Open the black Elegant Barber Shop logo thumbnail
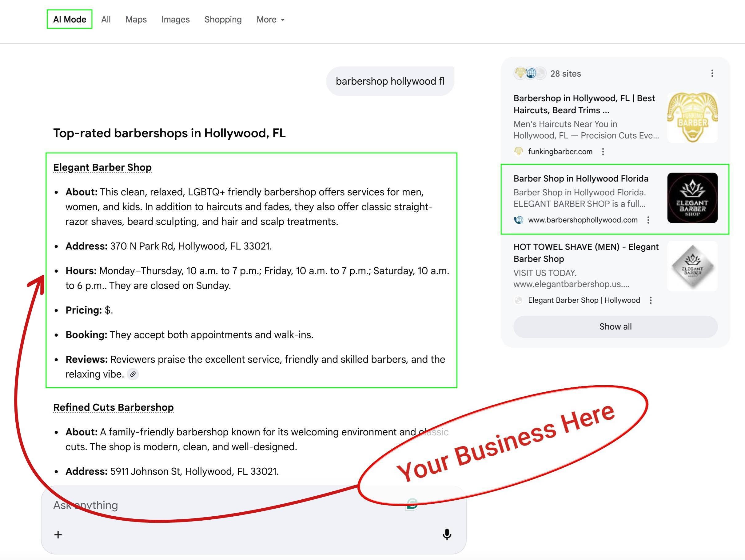Viewport: 745px width, 560px height. 692,198
